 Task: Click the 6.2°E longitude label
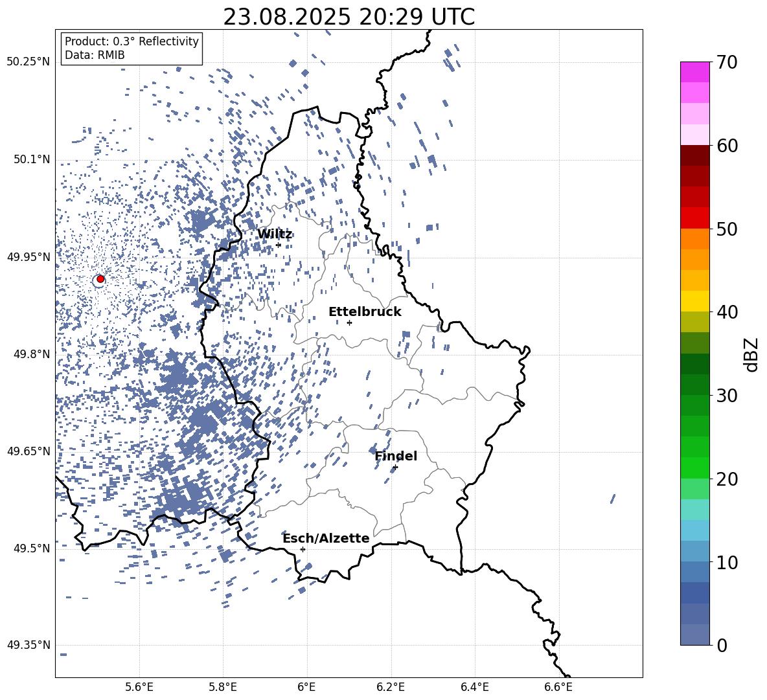[x=391, y=687]
